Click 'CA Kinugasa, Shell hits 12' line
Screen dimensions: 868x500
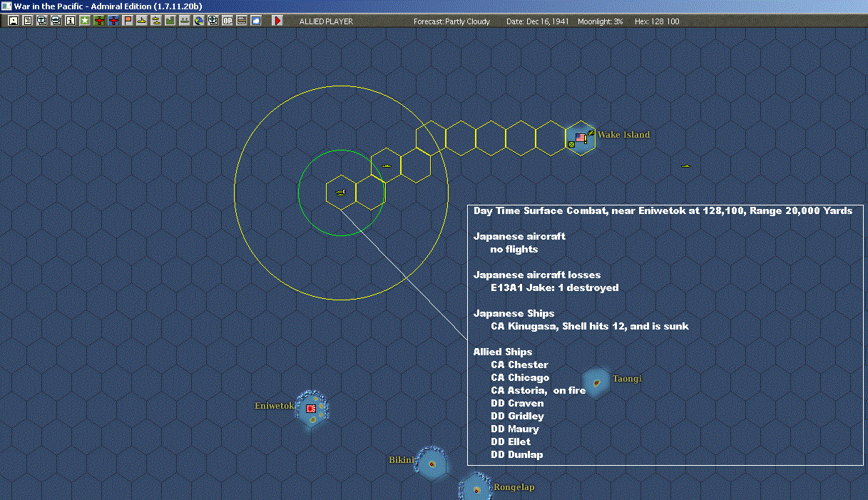(590, 326)
